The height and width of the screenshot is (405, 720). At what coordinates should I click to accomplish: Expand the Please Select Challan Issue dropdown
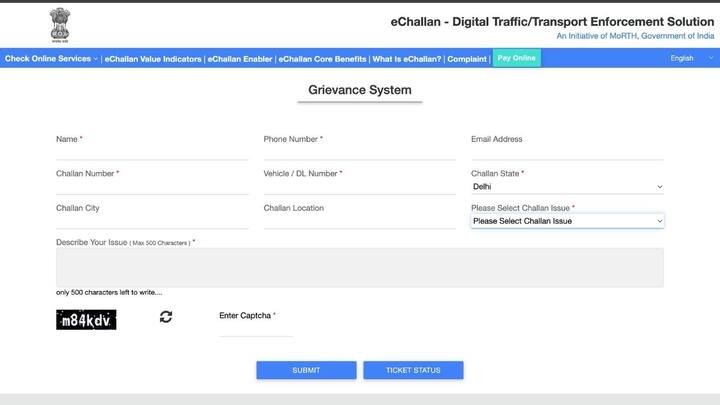point(566,221)
